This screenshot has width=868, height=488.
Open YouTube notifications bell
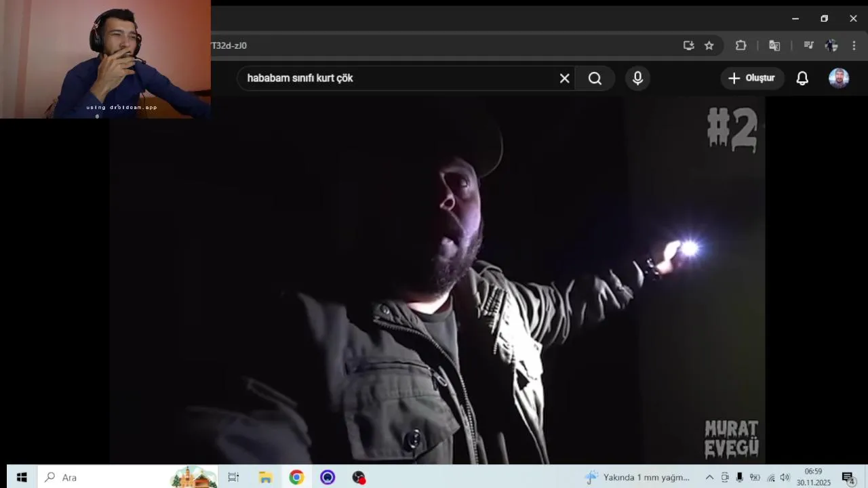802,78
